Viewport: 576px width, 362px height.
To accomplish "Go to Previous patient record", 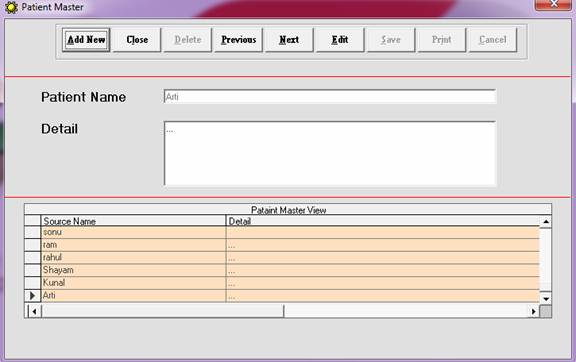I will click(x=238, y=40).
